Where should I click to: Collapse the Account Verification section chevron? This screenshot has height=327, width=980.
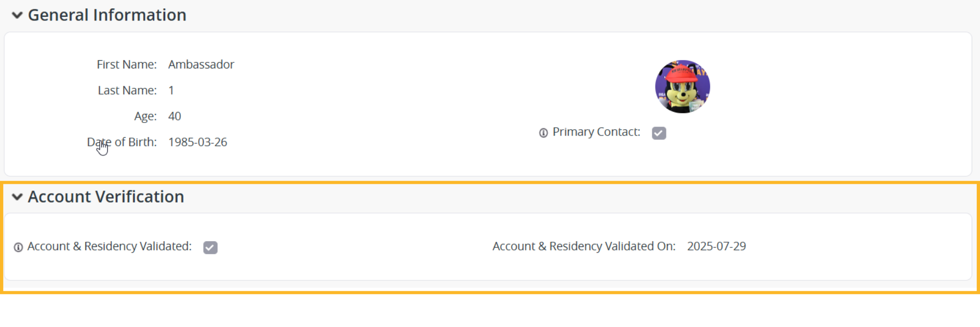pyautogui.click(x=17, y=197)
